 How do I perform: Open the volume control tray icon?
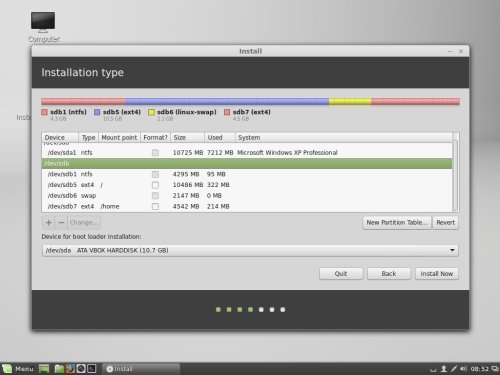coord(463,369)
